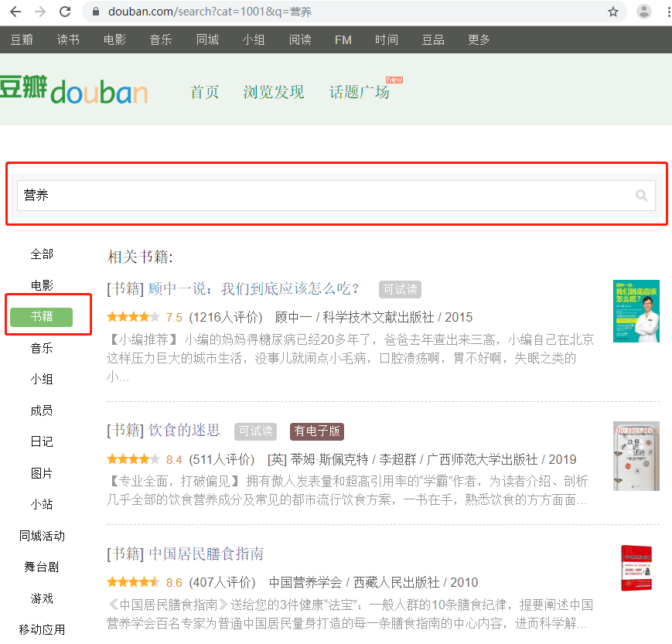
Task: Click 可试读 badge beside 饮食的迷思
Action: pyautogui.click(x=255, y=431)
